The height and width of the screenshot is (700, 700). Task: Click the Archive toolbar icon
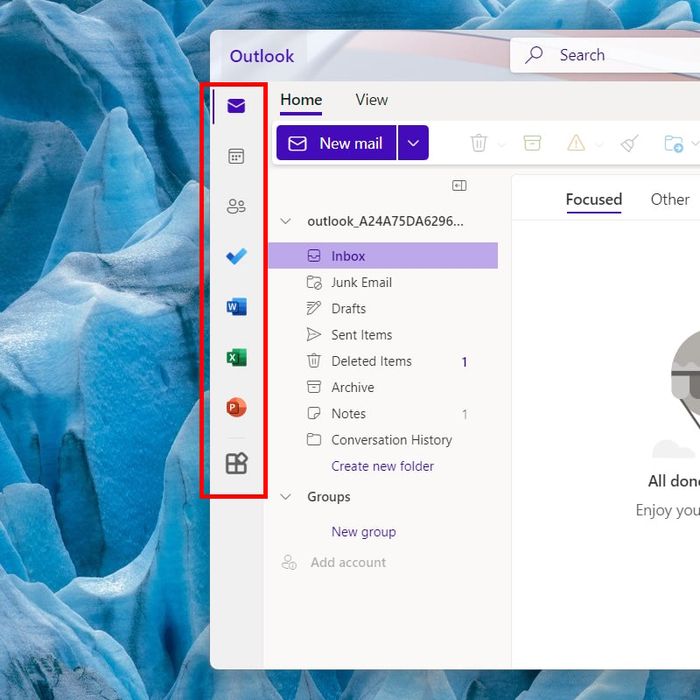532,143
